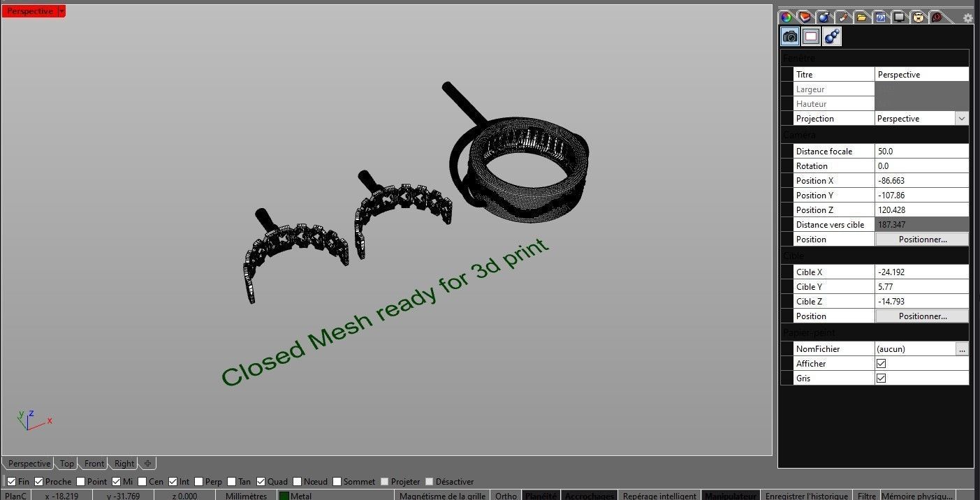Toggle Ortho mode in status bar
The height and width of the screenshot is (500, 980).
(506, 496)
